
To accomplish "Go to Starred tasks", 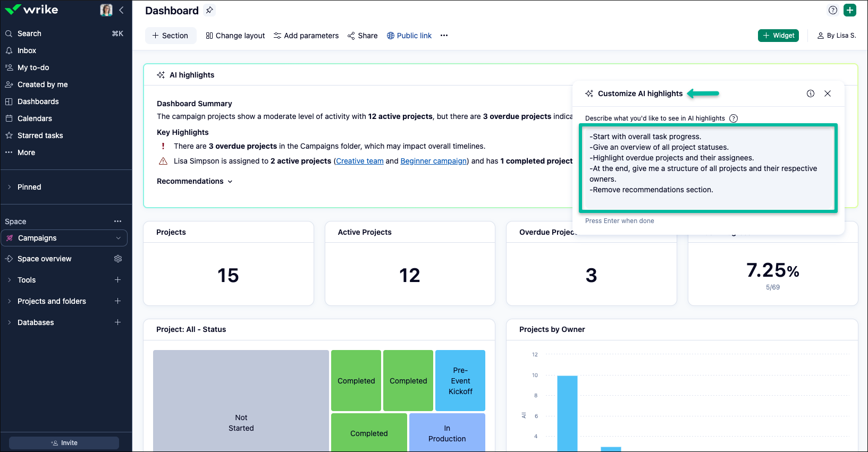I will pyautogui.click(x=40, y=135).
